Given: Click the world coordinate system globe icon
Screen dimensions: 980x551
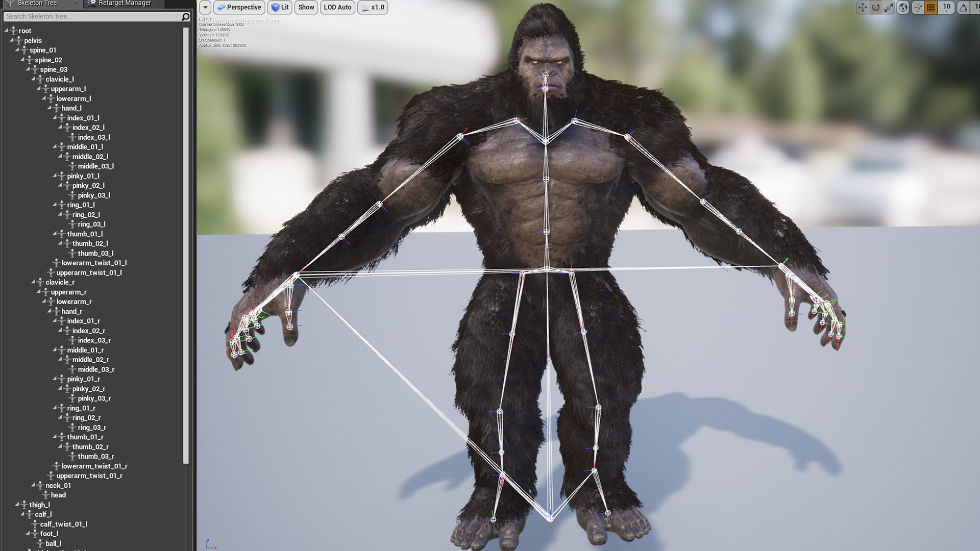Looking at the screenshot, I should coord(903,7).
